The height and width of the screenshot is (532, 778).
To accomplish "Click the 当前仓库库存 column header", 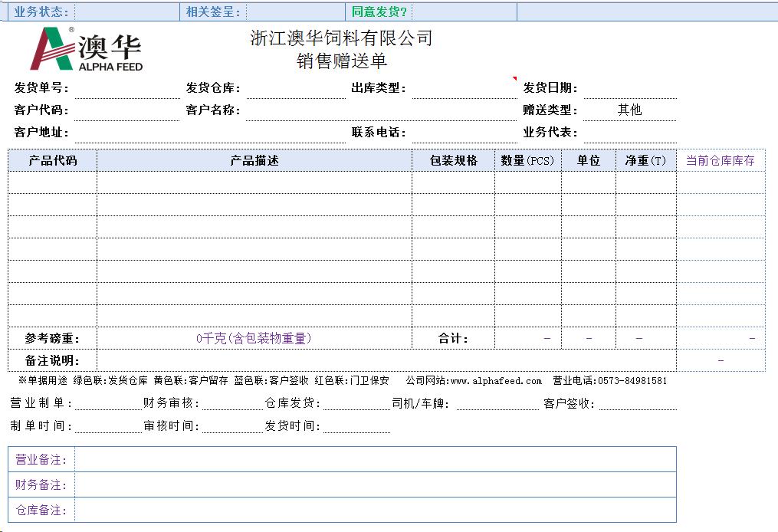I will click(720, 160).
